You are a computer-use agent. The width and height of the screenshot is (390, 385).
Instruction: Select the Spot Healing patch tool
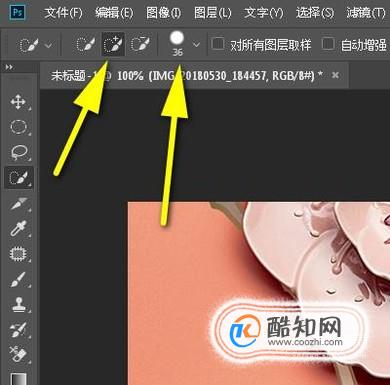(18, 254)
